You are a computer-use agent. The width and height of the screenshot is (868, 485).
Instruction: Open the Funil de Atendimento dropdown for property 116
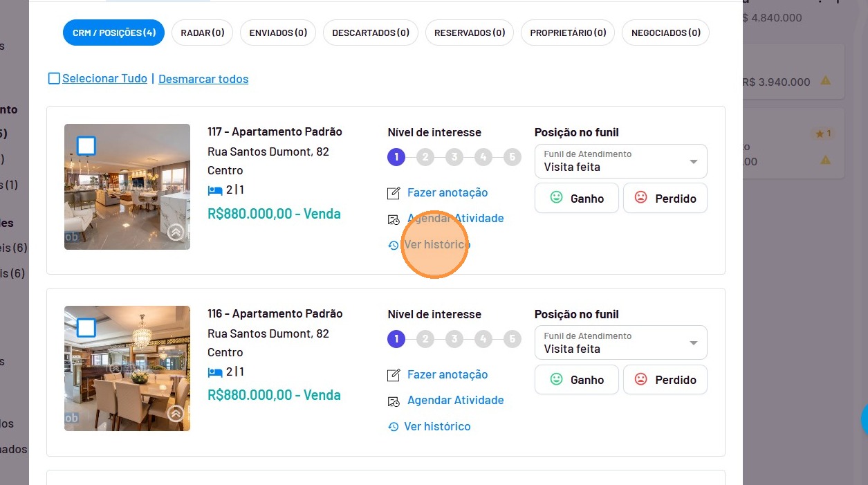[x=621, y=342]
